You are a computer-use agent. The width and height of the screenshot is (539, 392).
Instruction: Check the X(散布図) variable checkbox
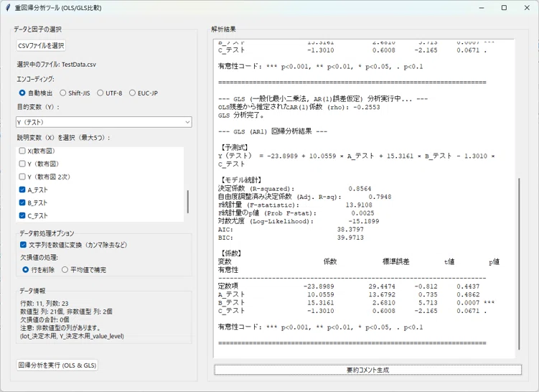point(22,151)
